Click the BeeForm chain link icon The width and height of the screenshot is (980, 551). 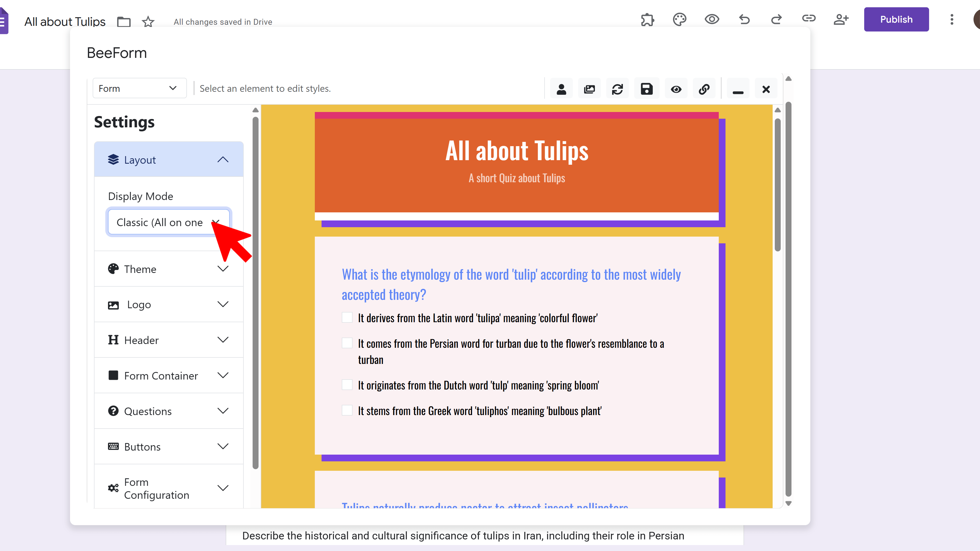(704, 89)
